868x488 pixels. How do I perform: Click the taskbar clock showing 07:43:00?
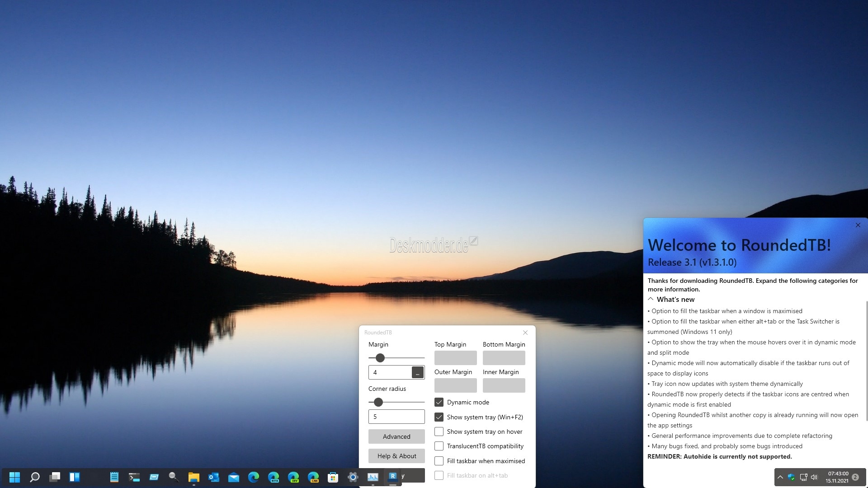(838, 477)
